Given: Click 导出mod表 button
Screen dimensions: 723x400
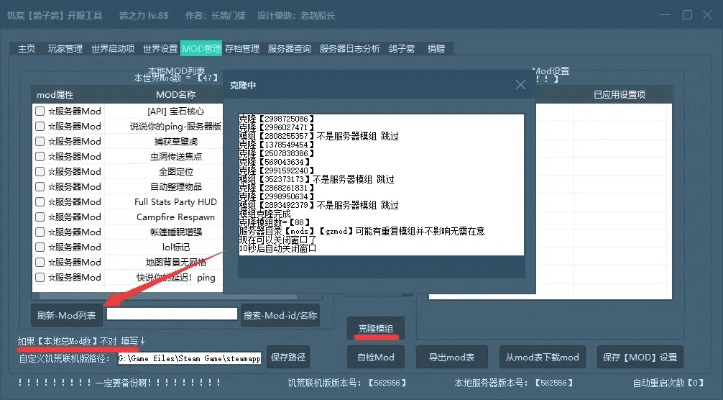Looking at the screenshot, I should point(451,357).
